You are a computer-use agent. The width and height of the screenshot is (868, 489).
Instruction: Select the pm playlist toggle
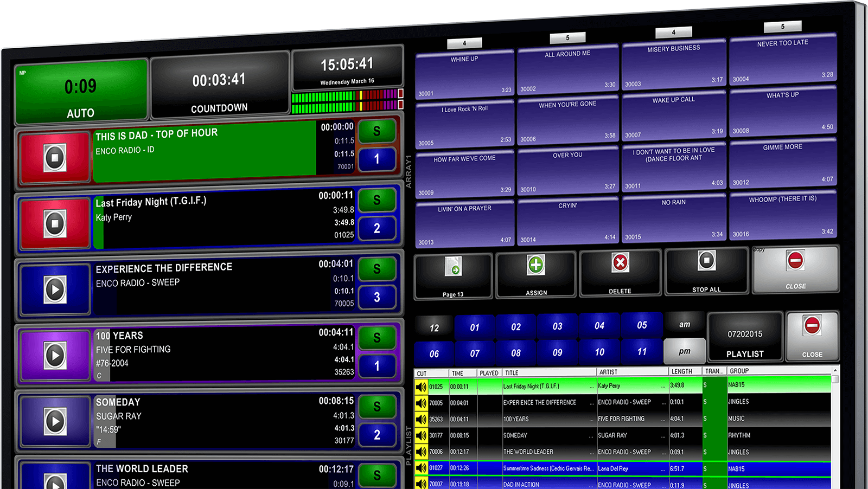pos(685,351)
